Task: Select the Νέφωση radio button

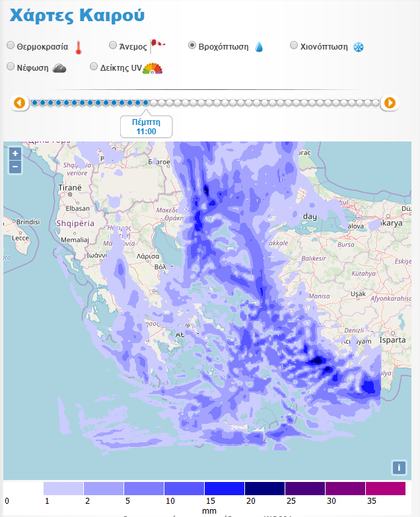Action: (x=11, y=66)
